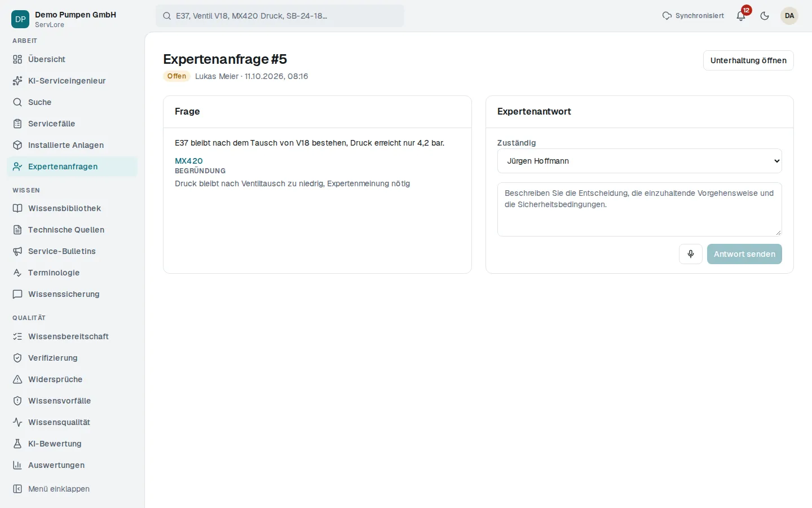Viewport: 812px width, 508px height.
Task: Click the Offen status badge
Action: tap(176, 76)
